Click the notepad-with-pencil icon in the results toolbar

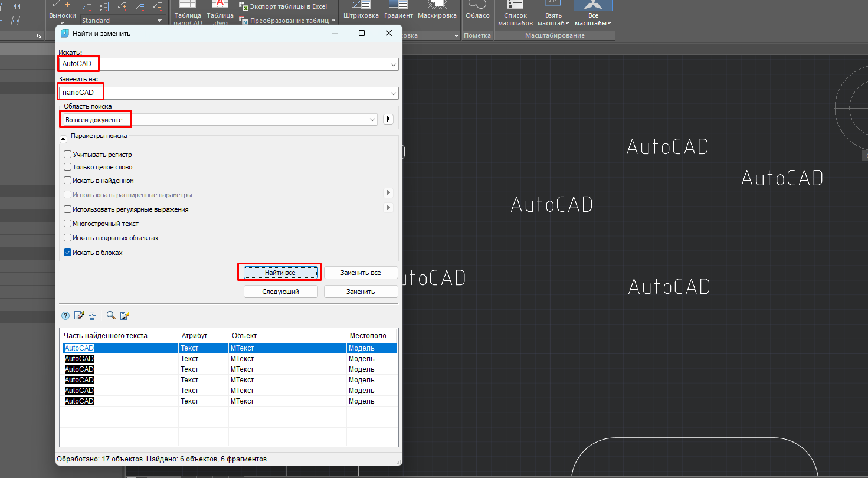[79, 316]
